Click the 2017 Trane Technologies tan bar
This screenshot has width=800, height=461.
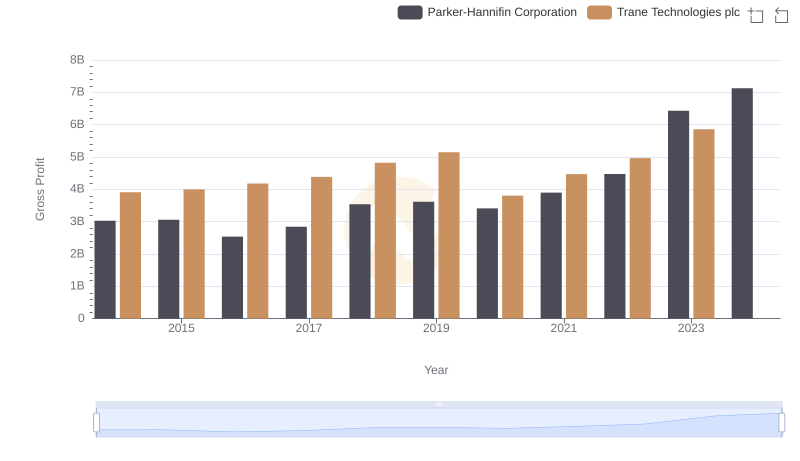pos(321,248)
